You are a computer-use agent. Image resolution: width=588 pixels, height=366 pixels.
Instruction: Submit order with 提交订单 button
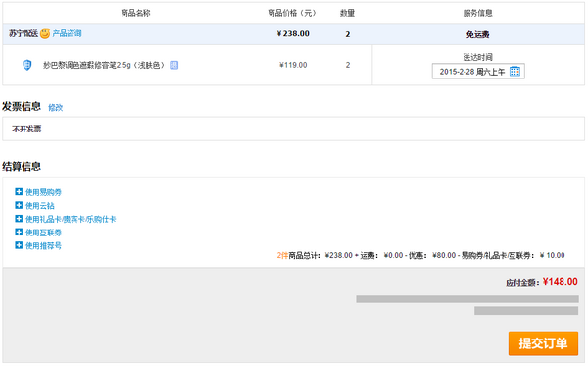[543, 343]
